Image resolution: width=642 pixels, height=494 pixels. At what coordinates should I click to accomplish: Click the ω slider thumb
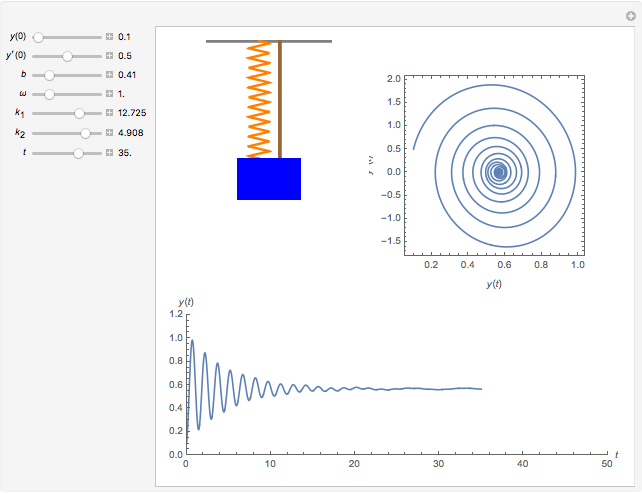coord(49,94)
